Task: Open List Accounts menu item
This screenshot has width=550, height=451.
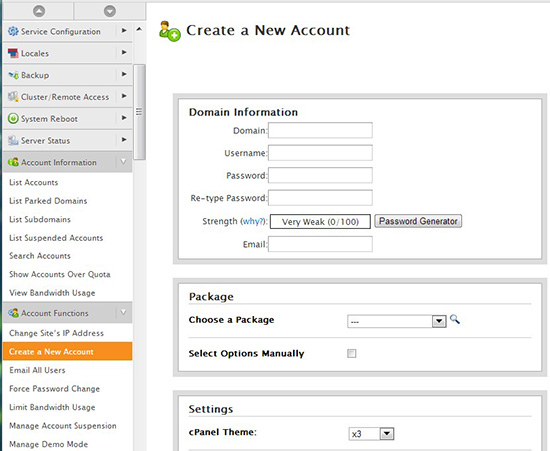Action: coord(34,182)
